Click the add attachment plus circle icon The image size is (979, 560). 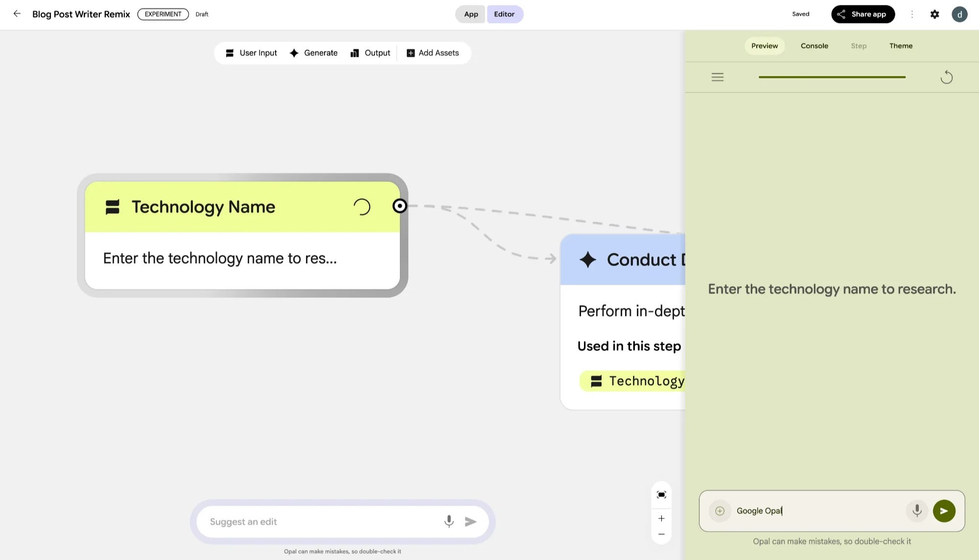720,511
